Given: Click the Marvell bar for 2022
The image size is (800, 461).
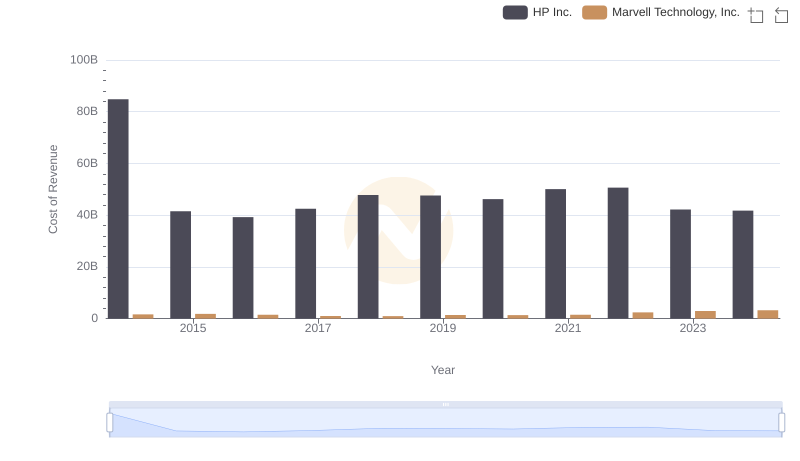Looking at the screenshot, I should pyautogui.click(x=643, y=316).
